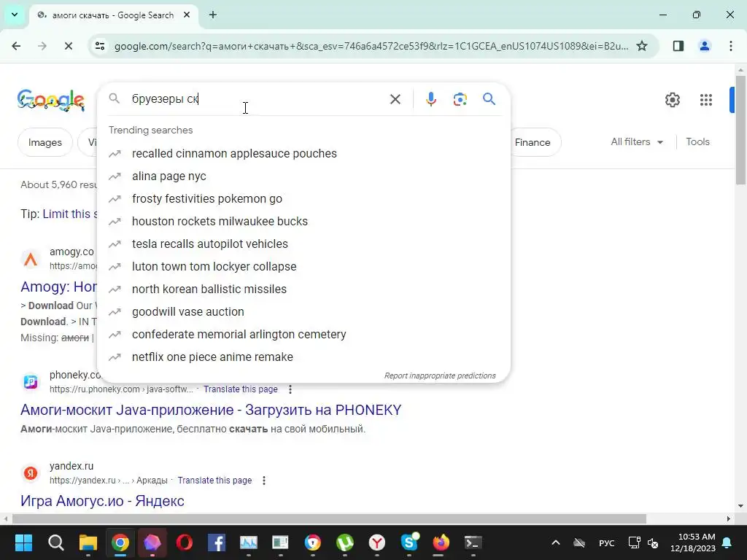Select suggestion 'alina page nyc'
747x560 pixels.
pos(304,176)
